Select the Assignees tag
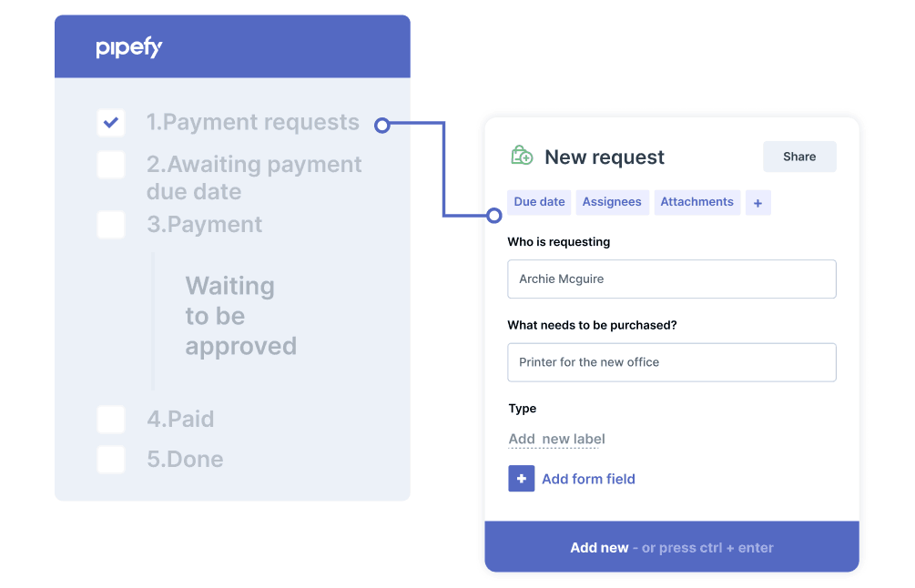 612,202
